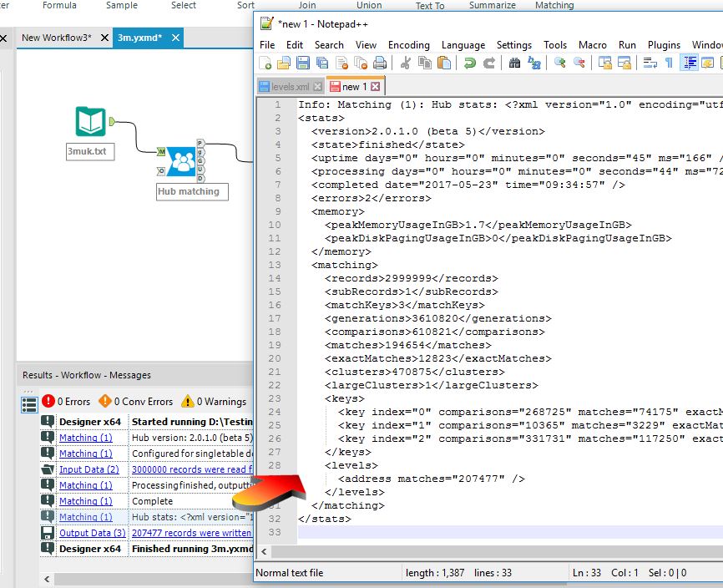Click the 'Ln : 33' status bar entry
The width and height of the screenshot is (723, 588).
pyautogui.click(x=587, y=573)
